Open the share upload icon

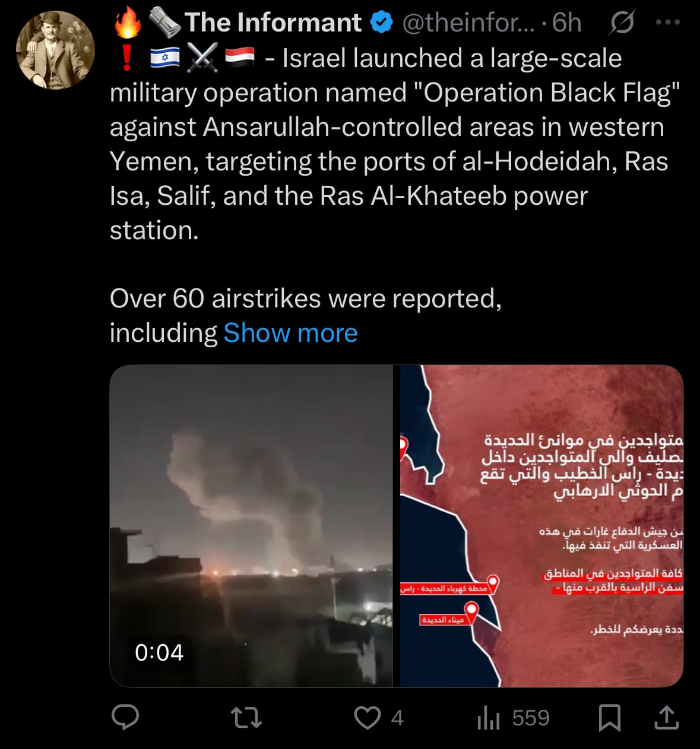666,718
